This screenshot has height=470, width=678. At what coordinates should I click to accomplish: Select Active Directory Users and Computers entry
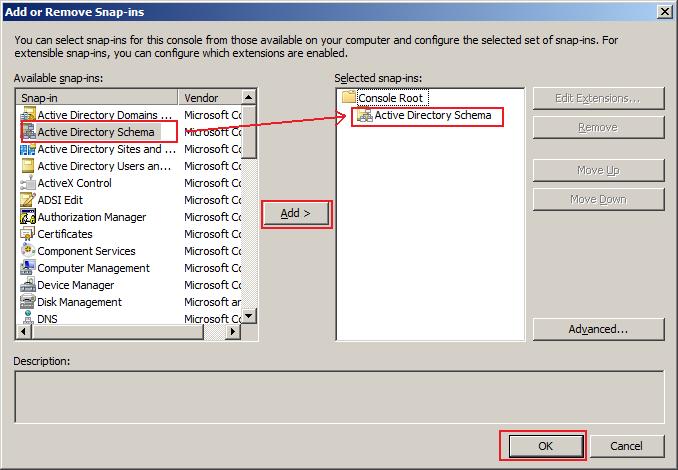tap(104, 166)
